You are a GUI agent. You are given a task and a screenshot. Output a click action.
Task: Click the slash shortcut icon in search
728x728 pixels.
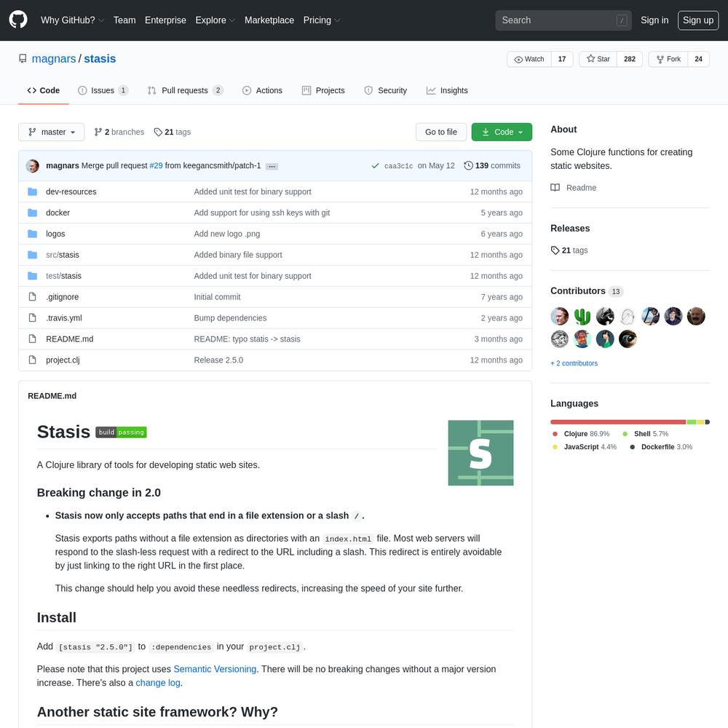[x=622, y=20]
